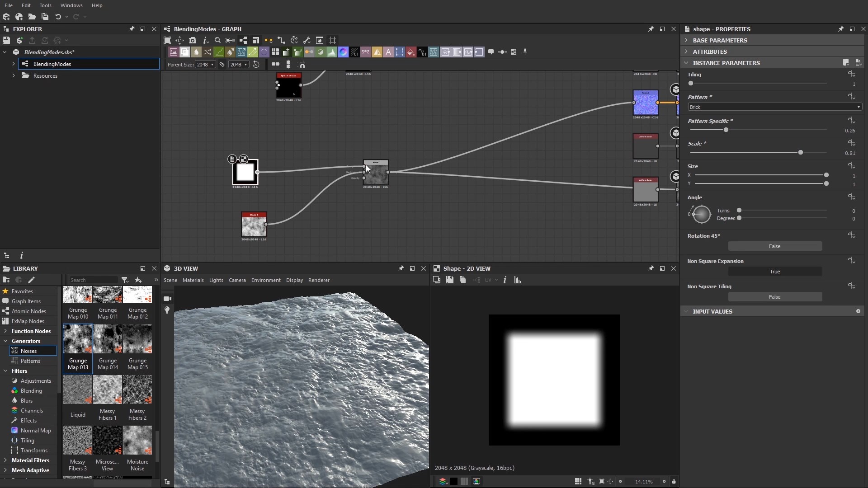Expand the Resources folder in Explorer
This screenshot has height=488, width=868.
point(13,75)
